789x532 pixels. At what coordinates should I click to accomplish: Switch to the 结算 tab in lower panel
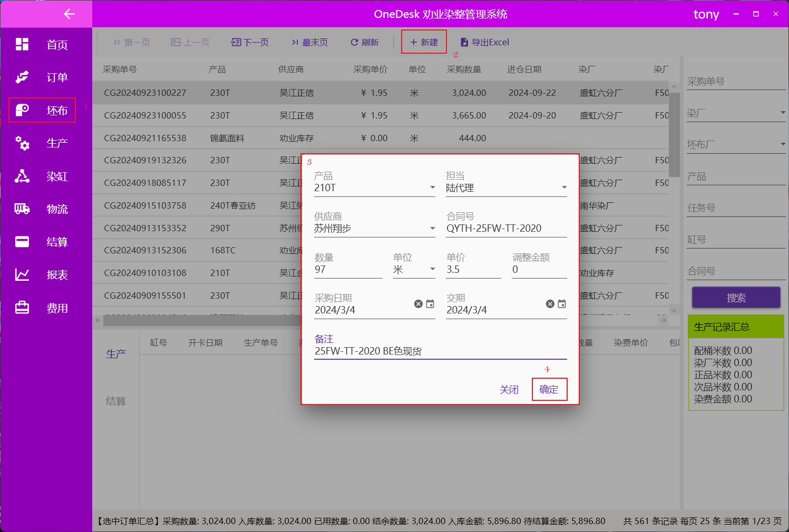(x=116, y=401)
